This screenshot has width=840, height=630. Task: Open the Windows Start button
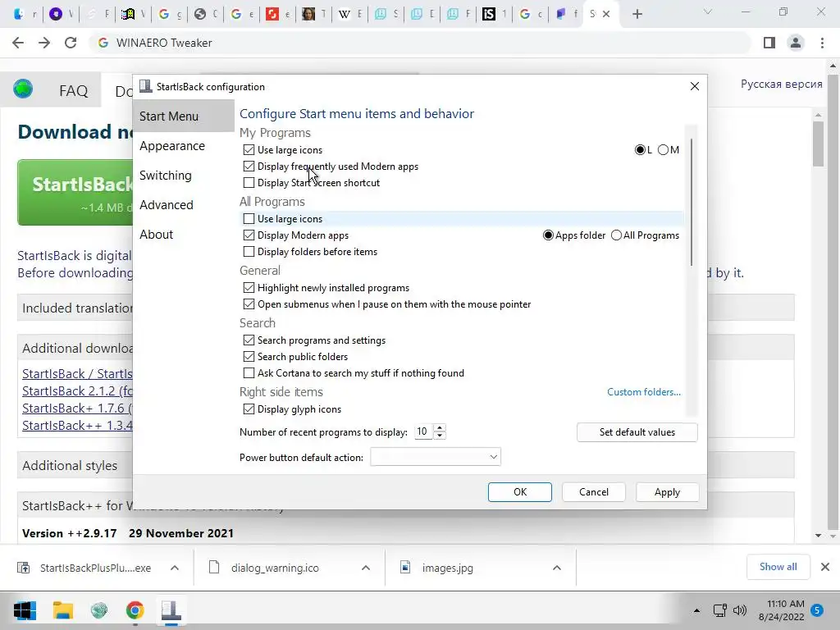25,610
